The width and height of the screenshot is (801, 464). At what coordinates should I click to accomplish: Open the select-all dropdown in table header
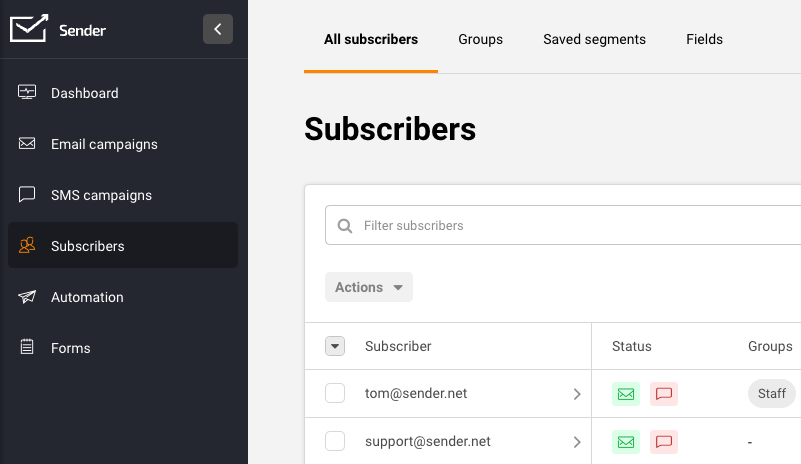pos(335,346)
